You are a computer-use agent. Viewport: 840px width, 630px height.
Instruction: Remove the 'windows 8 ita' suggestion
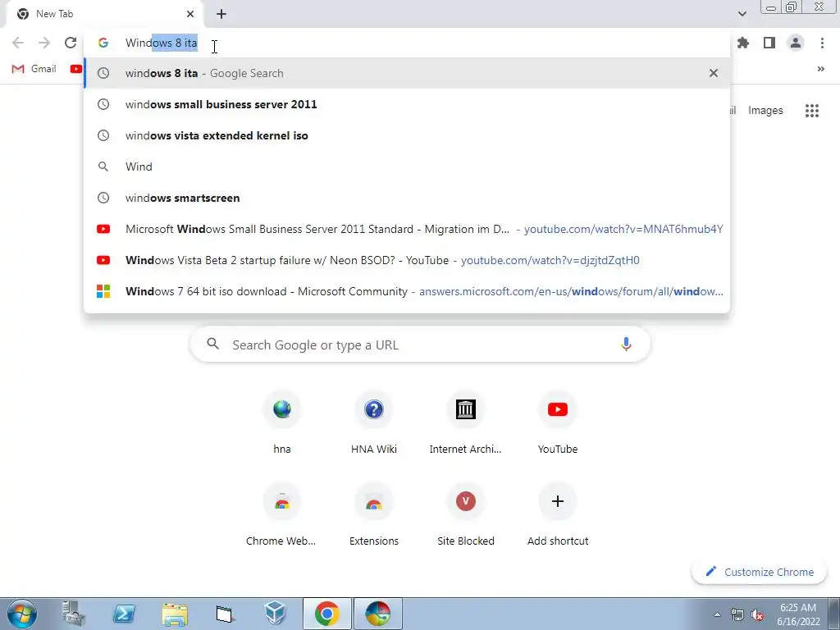click(x=714, y=73)
